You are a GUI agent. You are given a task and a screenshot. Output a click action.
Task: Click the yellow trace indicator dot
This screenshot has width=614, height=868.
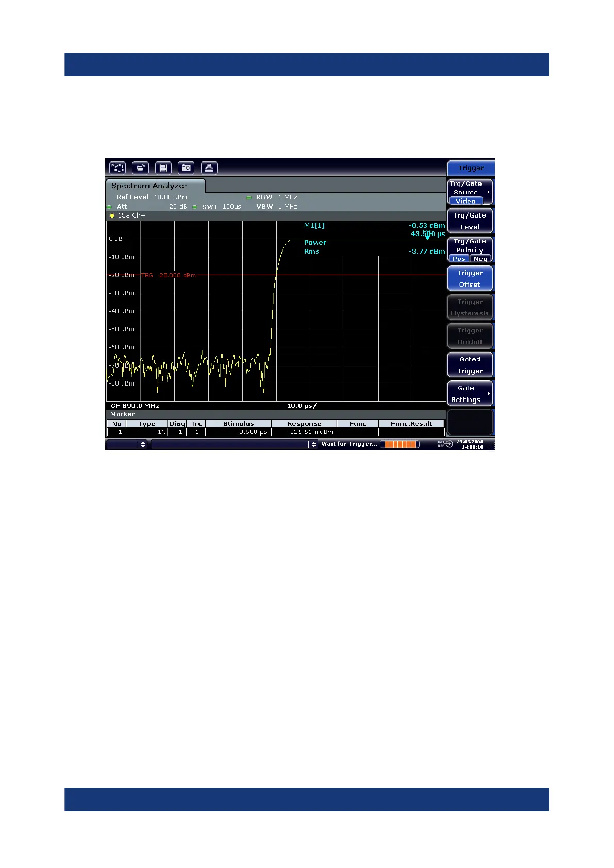112,215
